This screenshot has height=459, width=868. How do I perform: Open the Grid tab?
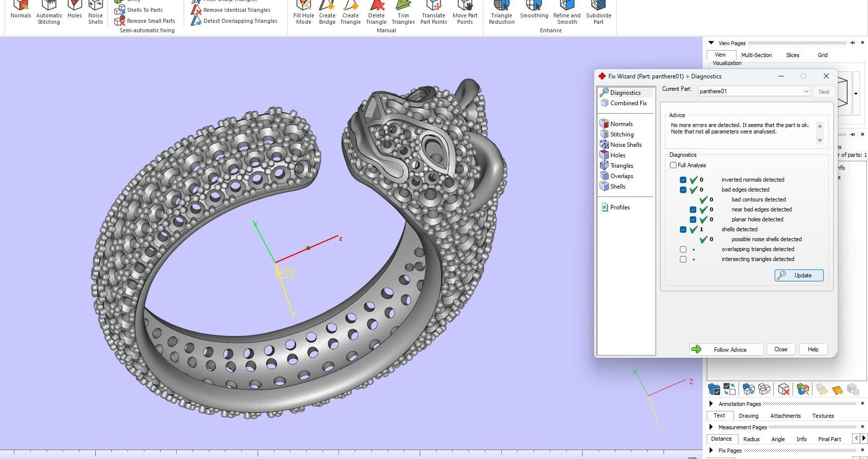(823, 55)
